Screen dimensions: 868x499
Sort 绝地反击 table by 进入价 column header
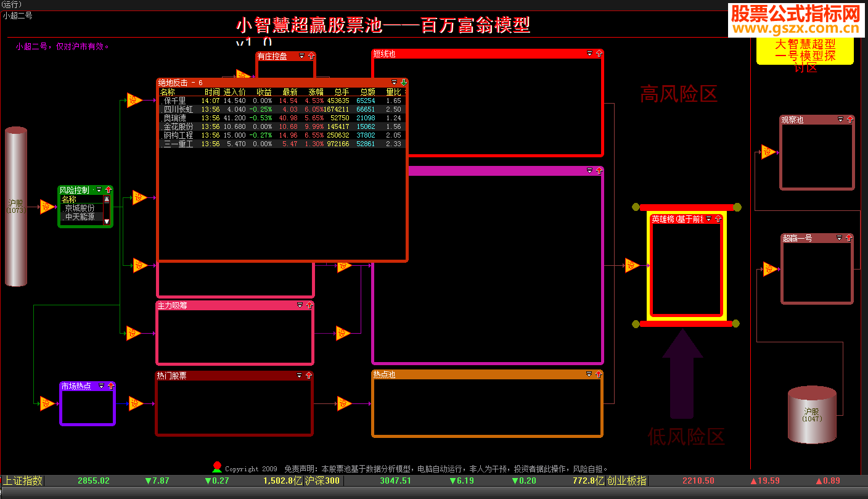click(235, 92)
